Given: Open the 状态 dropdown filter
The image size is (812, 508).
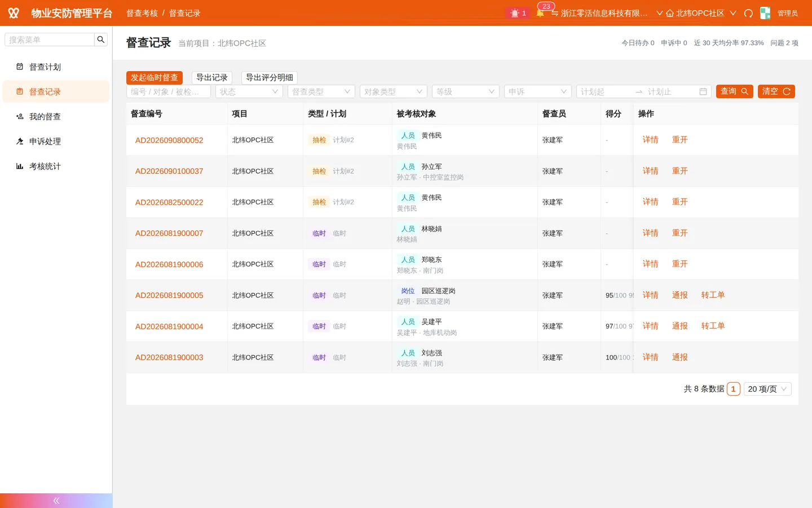Looking at the screenshot, I should (x=249, y=91).
